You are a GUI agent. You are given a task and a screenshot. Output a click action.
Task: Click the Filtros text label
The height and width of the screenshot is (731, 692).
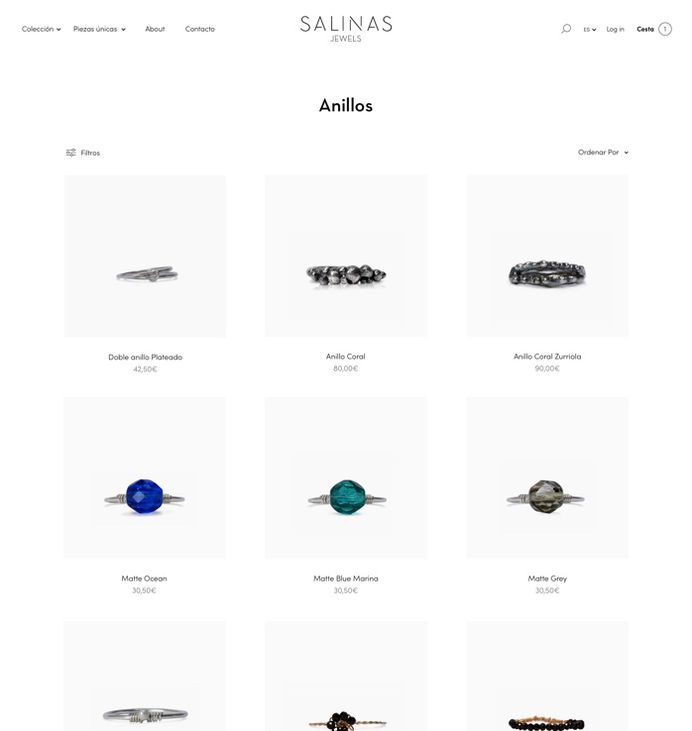tap(90, 153)
